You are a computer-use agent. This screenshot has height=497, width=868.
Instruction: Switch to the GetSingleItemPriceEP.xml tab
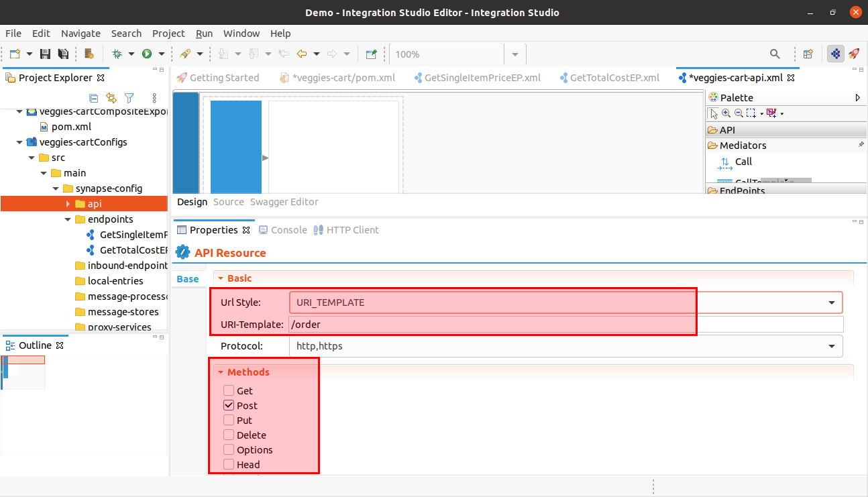click(x=477, y=78)
